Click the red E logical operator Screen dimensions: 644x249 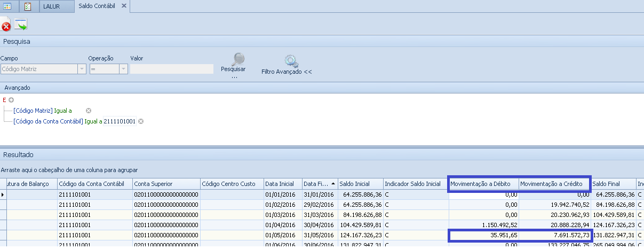4,100
